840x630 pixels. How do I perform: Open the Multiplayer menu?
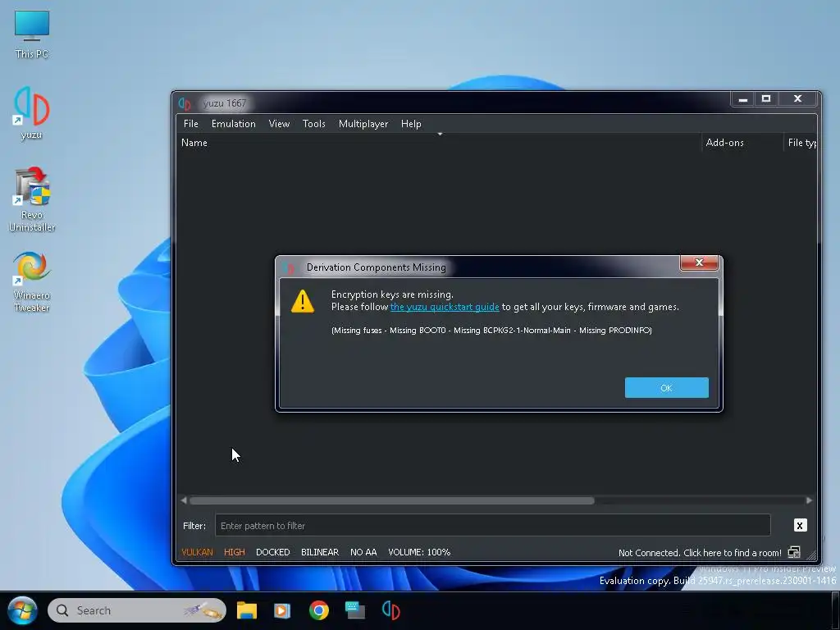coord(363,124)
